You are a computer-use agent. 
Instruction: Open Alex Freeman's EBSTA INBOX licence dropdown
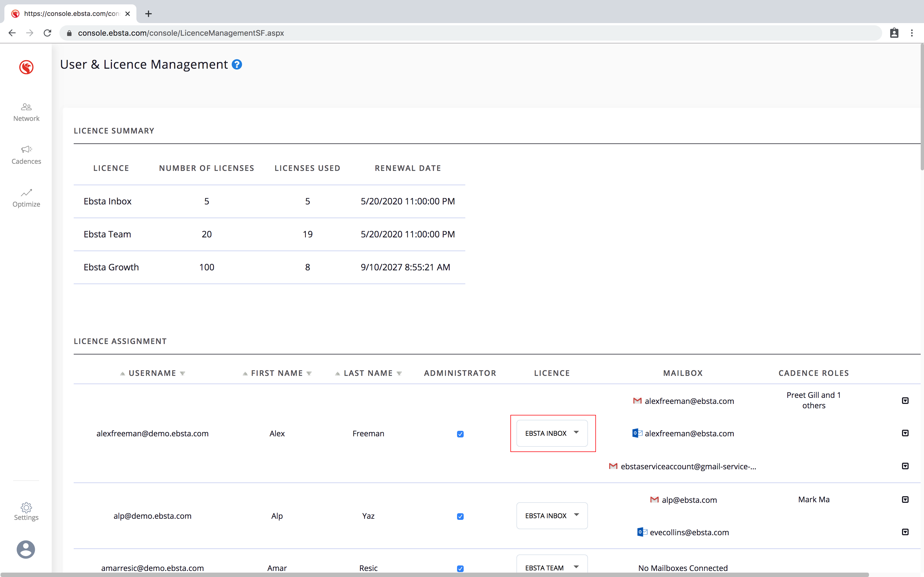click(552, 433)
